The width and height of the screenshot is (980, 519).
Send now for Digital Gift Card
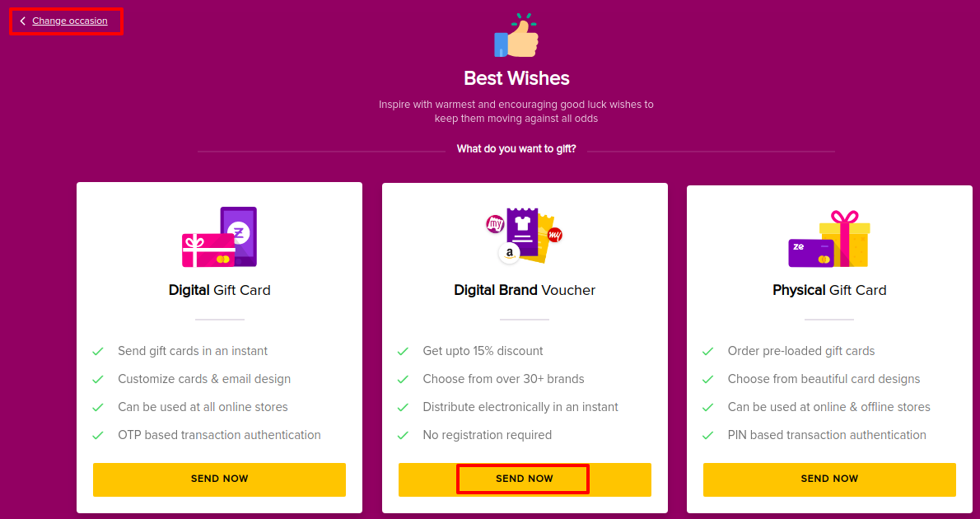[219, 479]
